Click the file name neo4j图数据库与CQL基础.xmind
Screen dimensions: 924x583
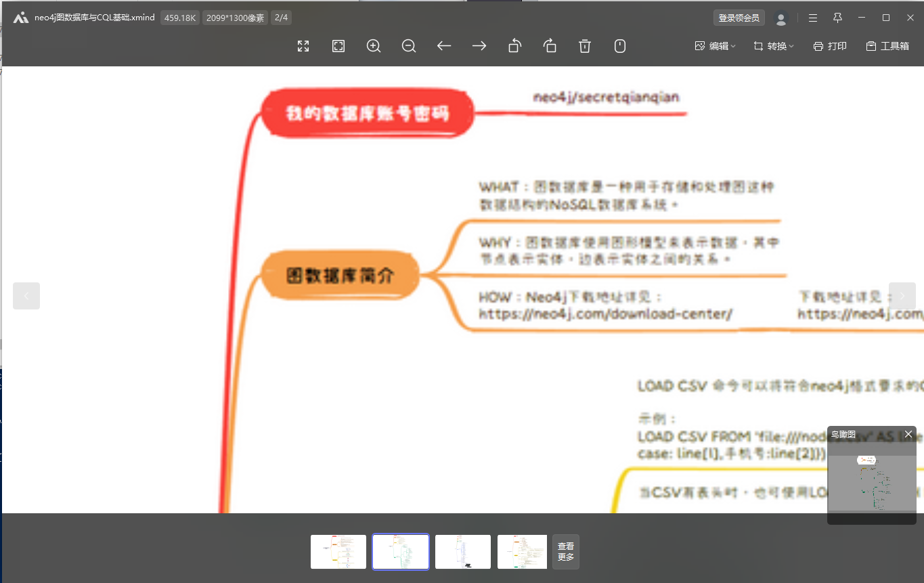[x=95, y=18]
